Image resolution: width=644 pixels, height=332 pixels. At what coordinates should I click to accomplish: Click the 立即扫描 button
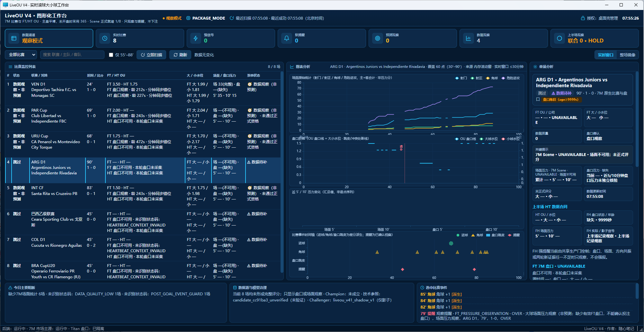151,55
